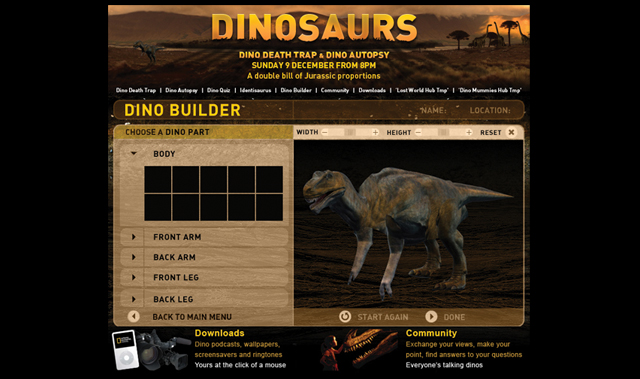This screenshot has height=379, width=640.
Task: Expand the Front Leg section
Action: [x=133, y=277]
